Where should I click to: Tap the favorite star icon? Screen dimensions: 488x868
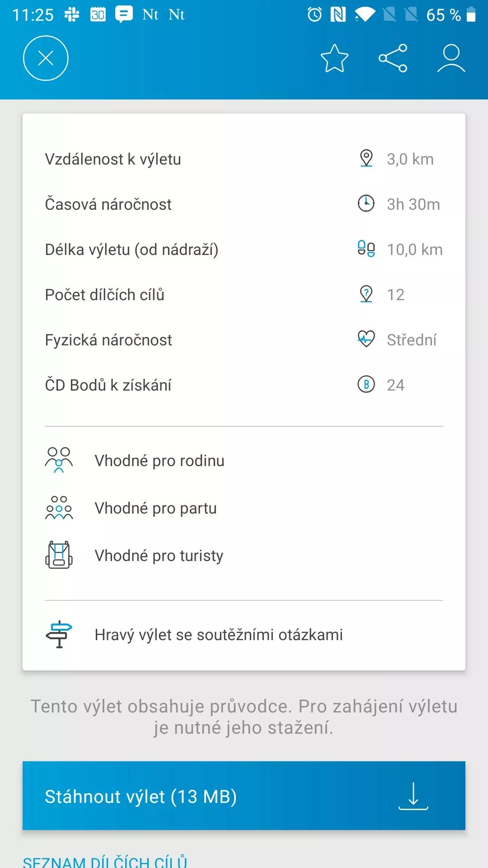pos(334,58)
